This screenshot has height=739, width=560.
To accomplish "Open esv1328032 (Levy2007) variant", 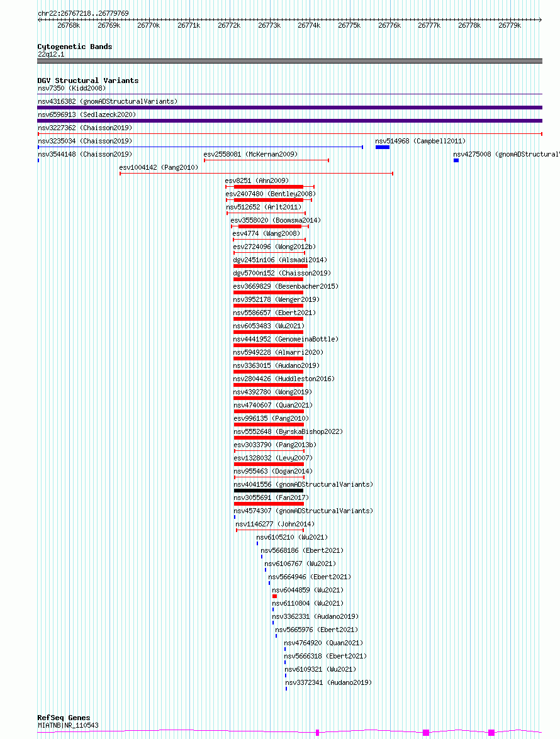I will point(274,458).
